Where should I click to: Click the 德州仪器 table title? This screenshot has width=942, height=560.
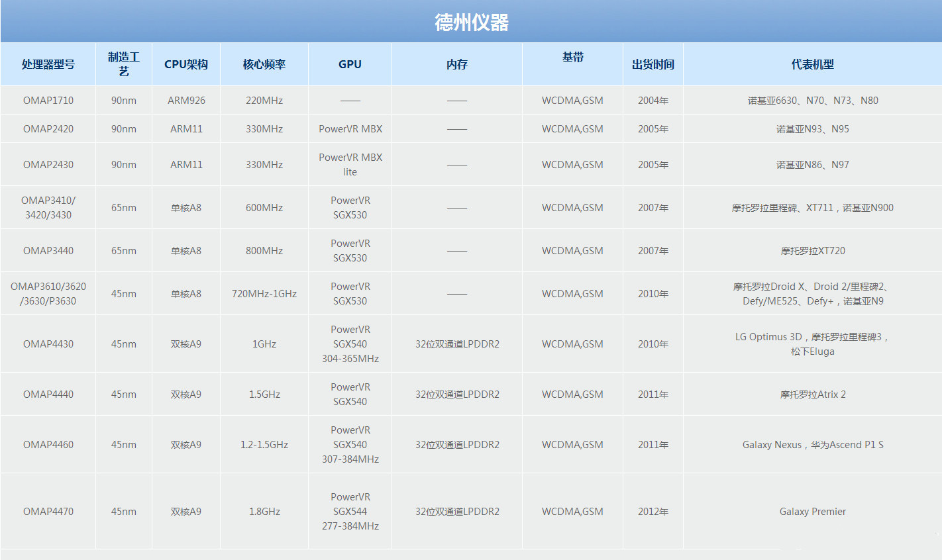click(x=471, y=23)
